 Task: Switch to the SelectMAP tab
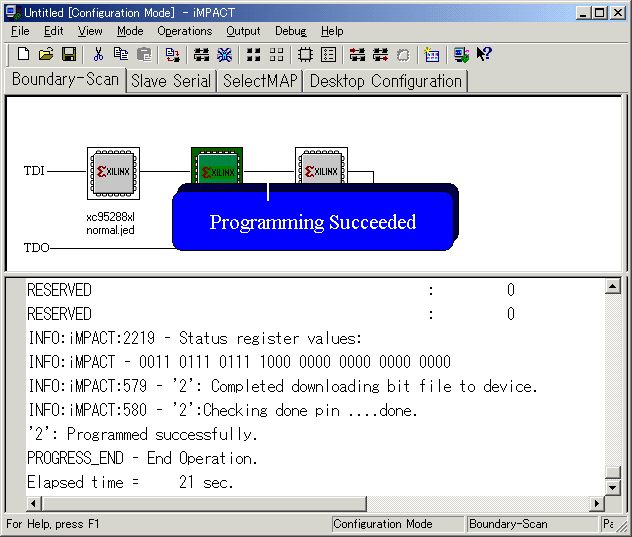(260, 81)
